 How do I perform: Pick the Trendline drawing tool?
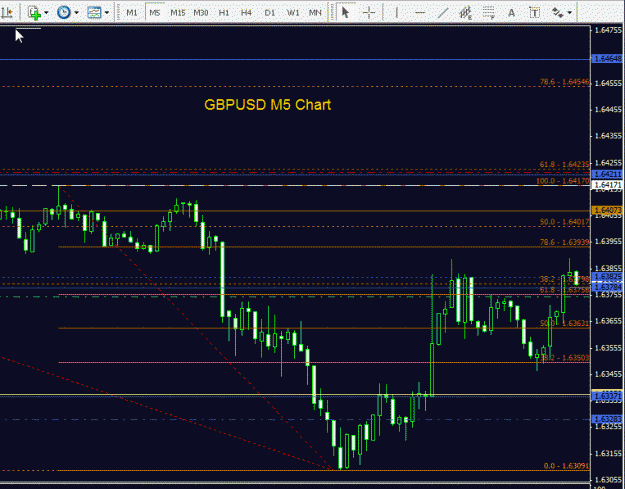442,13
